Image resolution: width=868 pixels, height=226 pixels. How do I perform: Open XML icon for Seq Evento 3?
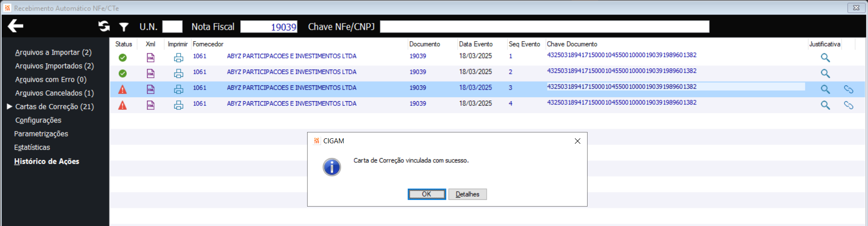coord(151,89)
